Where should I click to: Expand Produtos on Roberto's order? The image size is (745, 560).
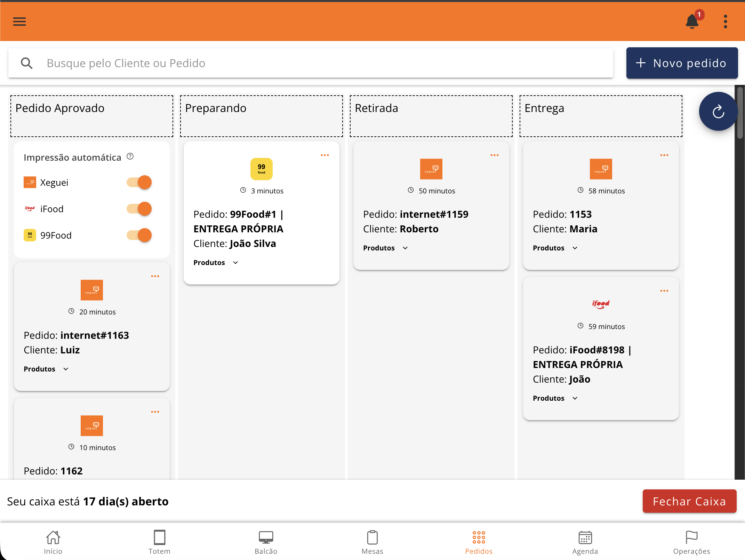386,248
